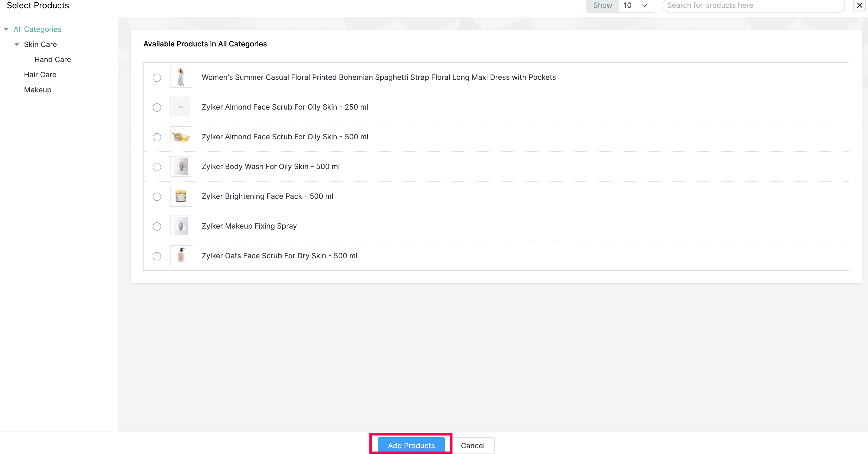Select radio for Zylker Makeup Fixing Spray

point(157,226)
